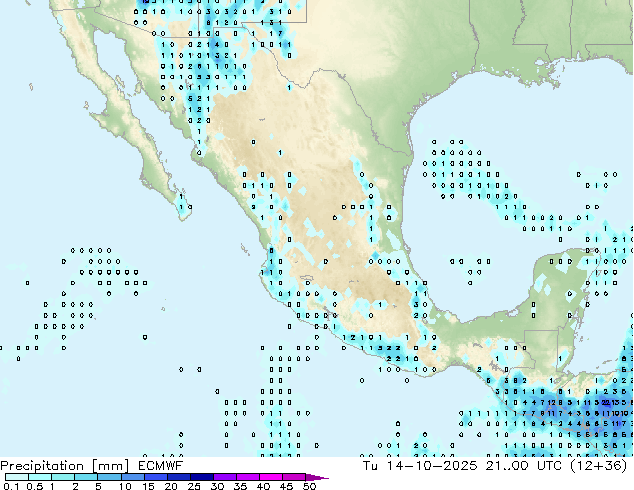Pick the 15–20 mm legend color swatch
Screen dimensions: 634x490
pos(155,477)
